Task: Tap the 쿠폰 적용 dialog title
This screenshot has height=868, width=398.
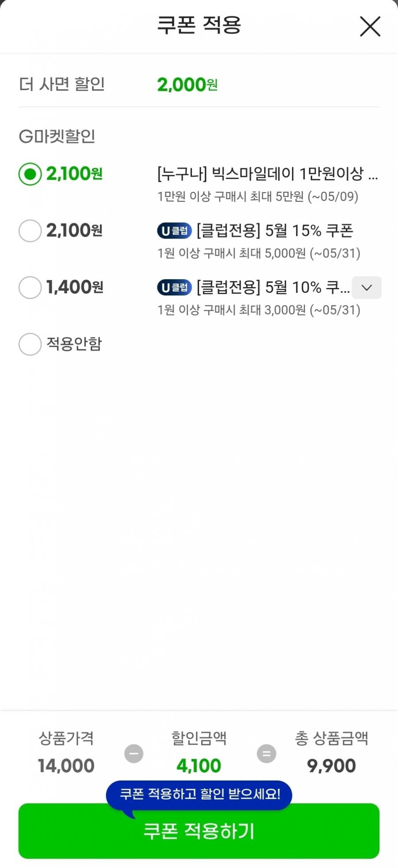Action: pos(199,25)
